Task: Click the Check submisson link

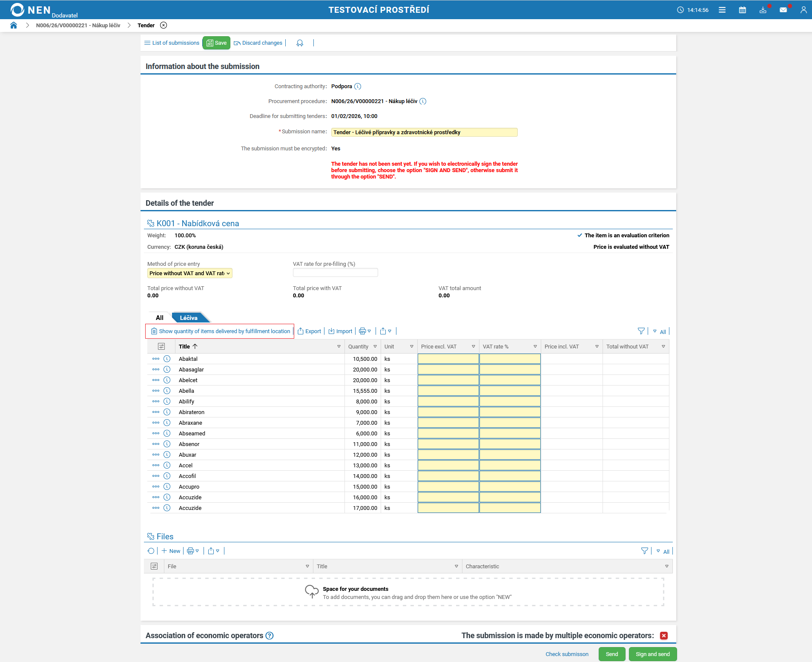Action: (567, 654)
